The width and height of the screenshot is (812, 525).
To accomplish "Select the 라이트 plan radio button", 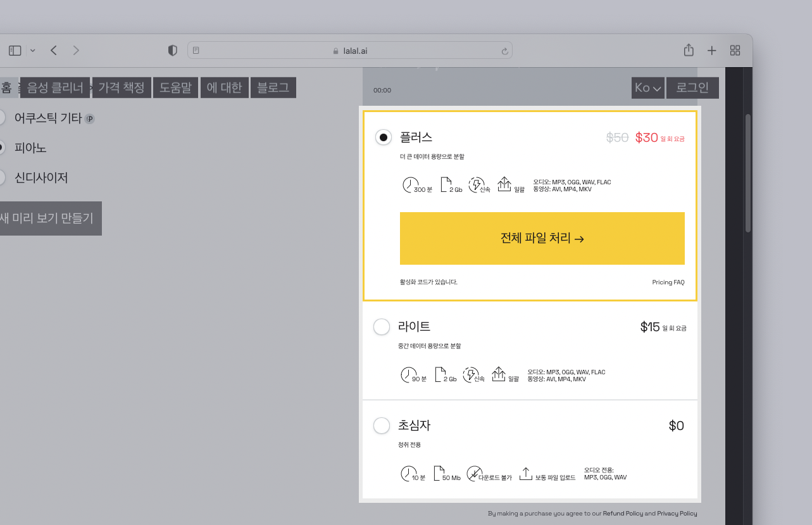I will point(382,327).
